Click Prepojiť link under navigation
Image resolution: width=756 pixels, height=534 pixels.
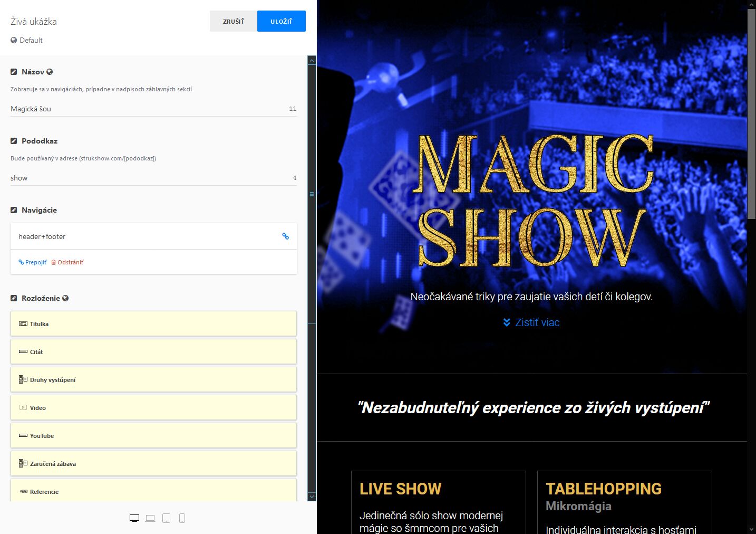[x=33, y=262]
